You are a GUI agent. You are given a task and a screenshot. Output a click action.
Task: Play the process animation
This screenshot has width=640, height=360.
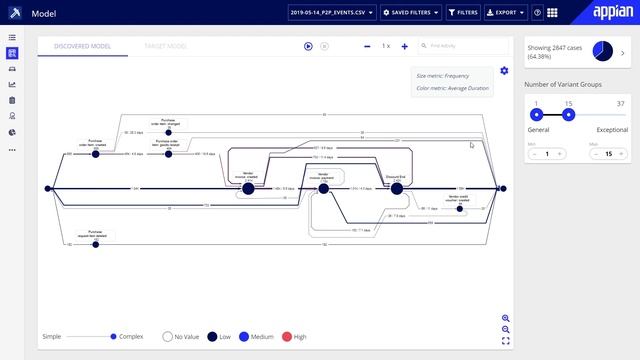(x=308, y=46)
